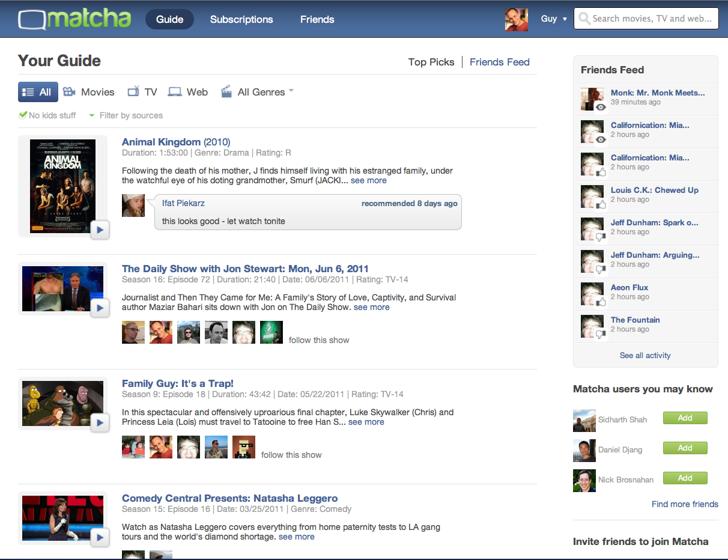
Task: Open Animal Kingdom poster thumbnail
Action: [x=62, y=185]
